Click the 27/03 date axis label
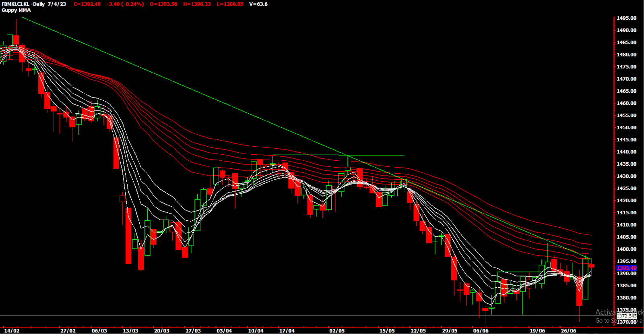 193,331
